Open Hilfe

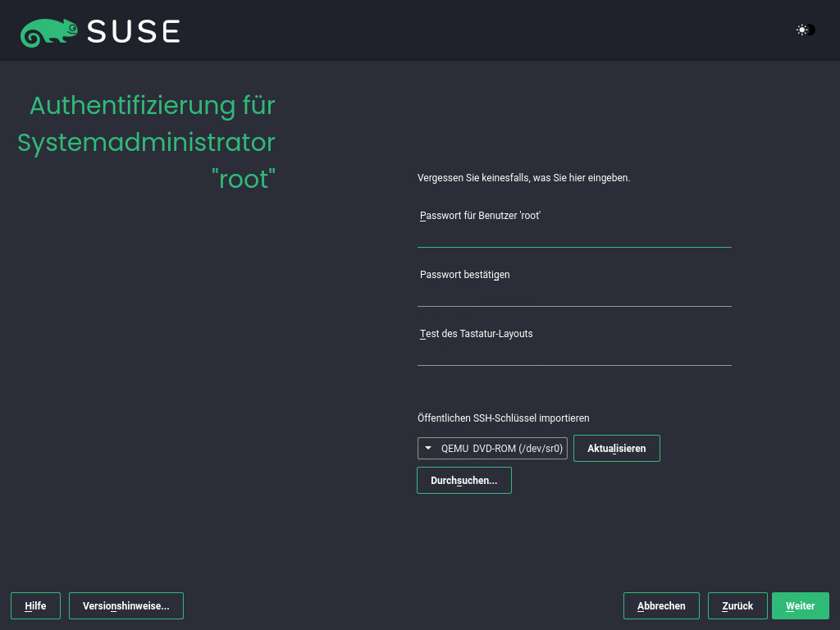35,606
